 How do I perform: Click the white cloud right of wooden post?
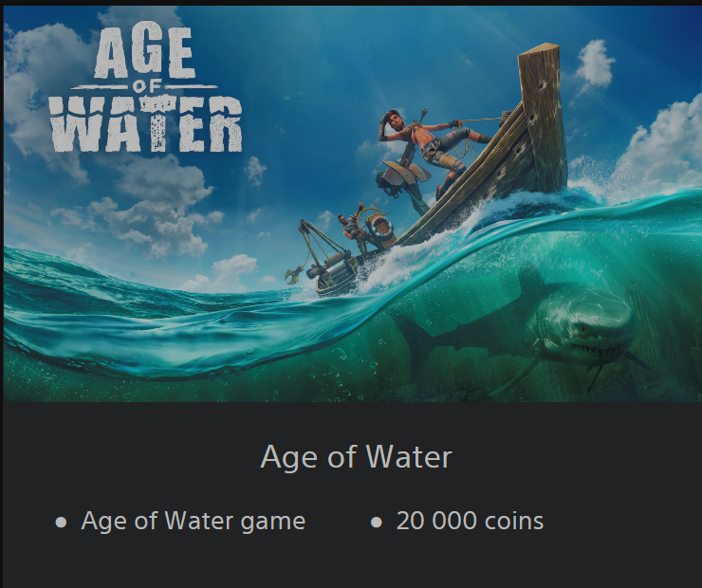[x=594, y=65]
